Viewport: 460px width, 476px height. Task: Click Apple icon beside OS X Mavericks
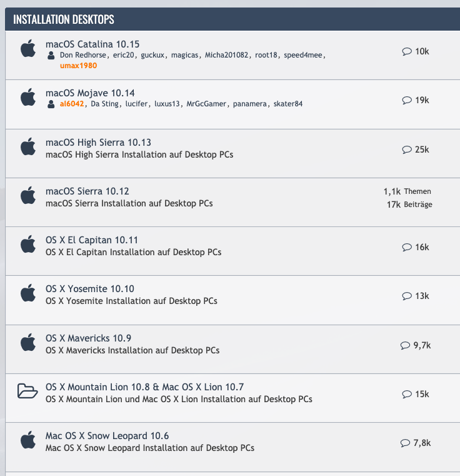tap(28, 343)
